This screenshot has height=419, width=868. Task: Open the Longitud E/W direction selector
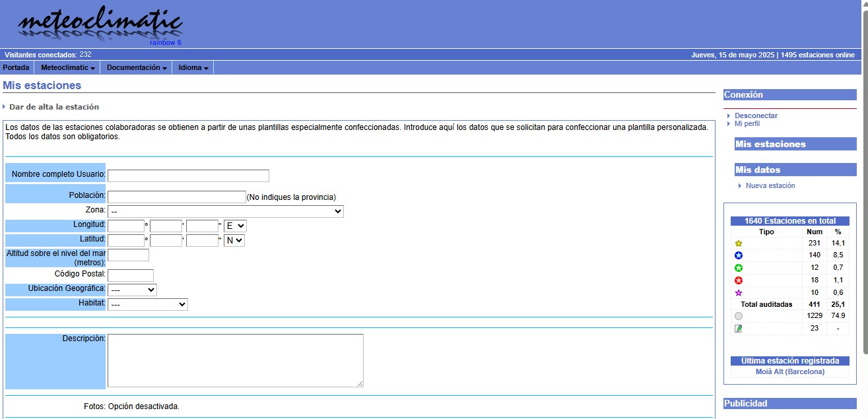coord(235,226)
